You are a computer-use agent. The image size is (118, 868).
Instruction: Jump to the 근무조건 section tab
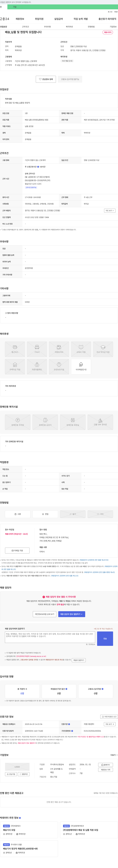26,27
